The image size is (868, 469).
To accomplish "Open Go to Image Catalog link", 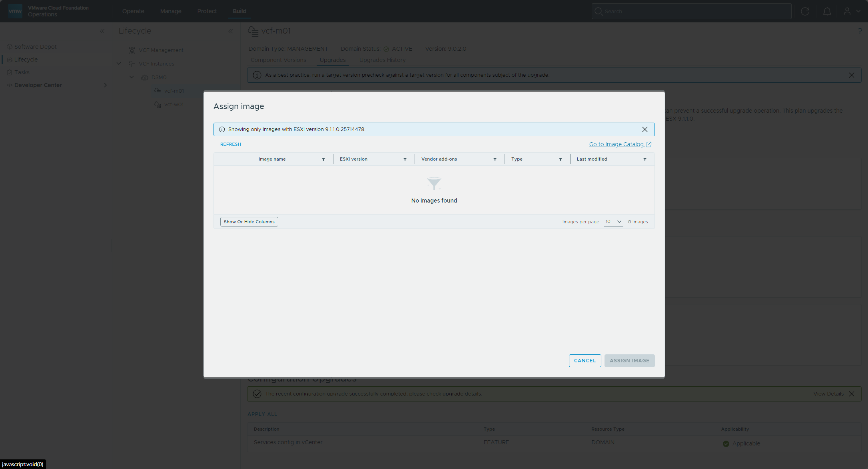I will pos(620,144).
